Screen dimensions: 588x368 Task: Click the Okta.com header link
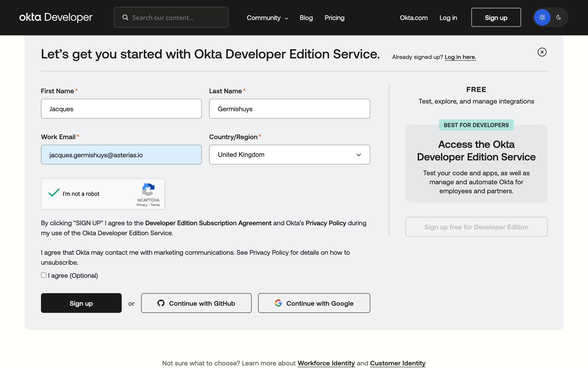point(414,18)
